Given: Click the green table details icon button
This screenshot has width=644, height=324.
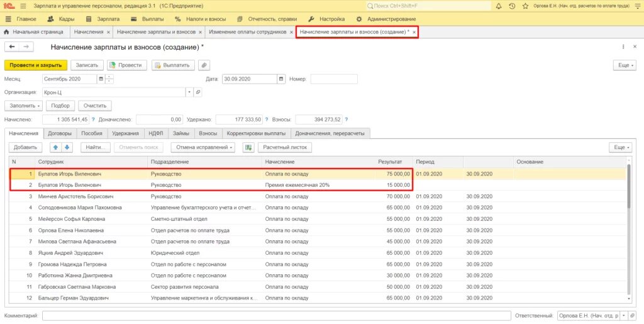Looking at the screenshot, I should click(x=248, y=147).
